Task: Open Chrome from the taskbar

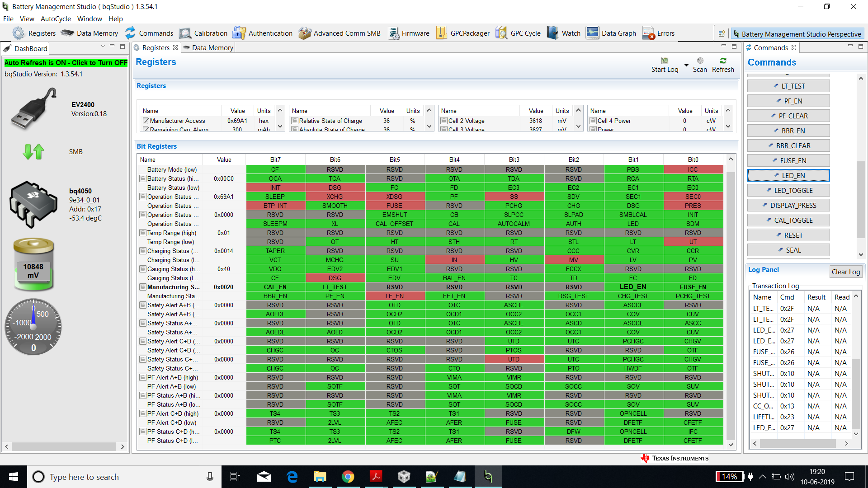Action: (348, 477)
